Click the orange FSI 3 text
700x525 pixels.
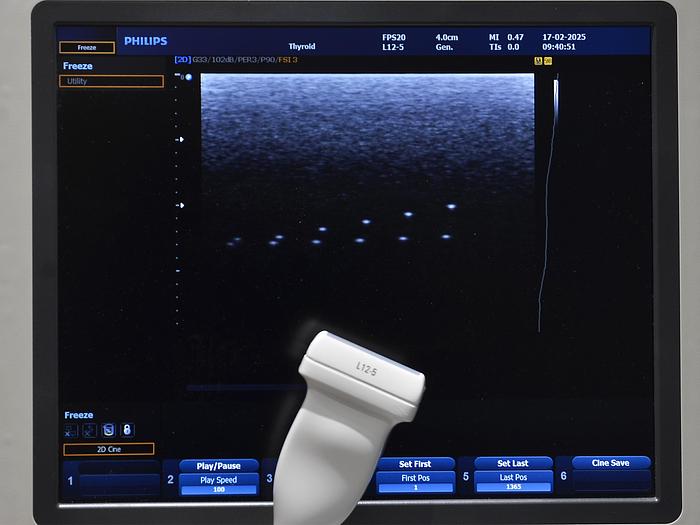click(288, 60)
